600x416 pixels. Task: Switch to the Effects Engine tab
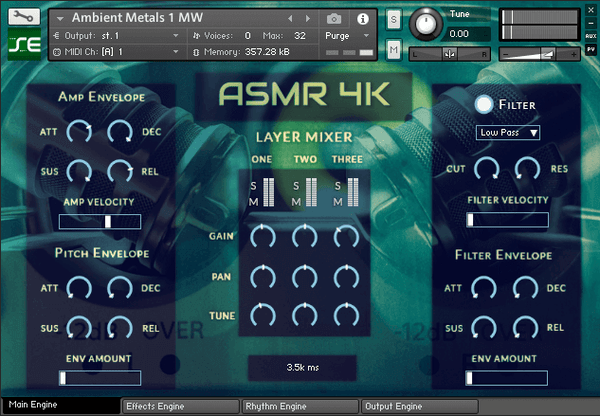point(180,407)
